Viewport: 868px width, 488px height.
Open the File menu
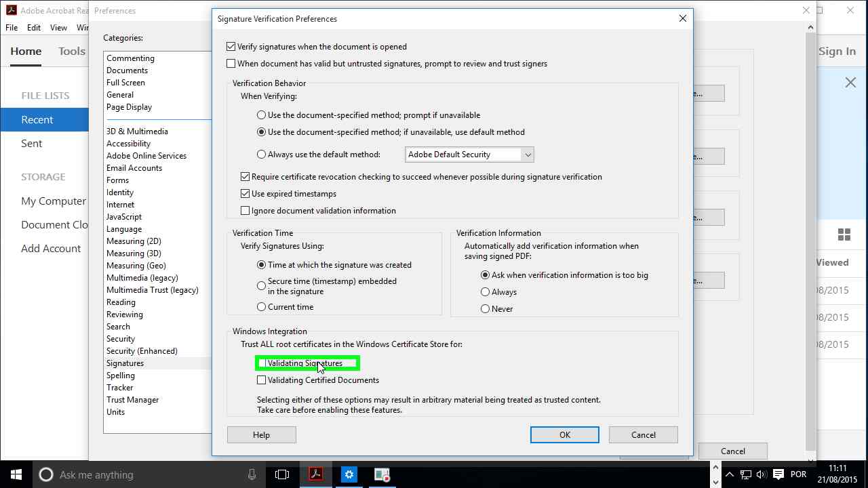click(x=12, y=28)
